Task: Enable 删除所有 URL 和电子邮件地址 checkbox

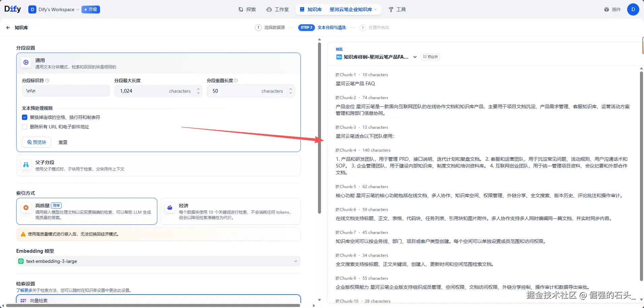Action: 25,127
